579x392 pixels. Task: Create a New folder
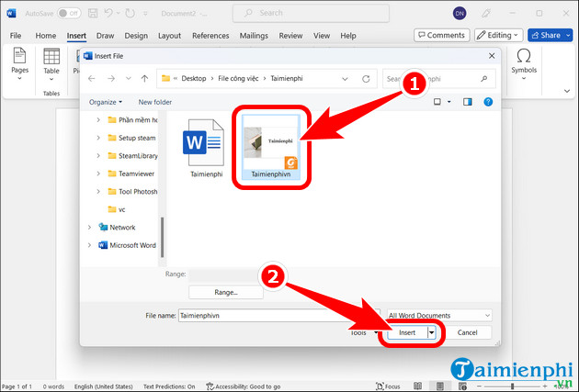[154, 102]
